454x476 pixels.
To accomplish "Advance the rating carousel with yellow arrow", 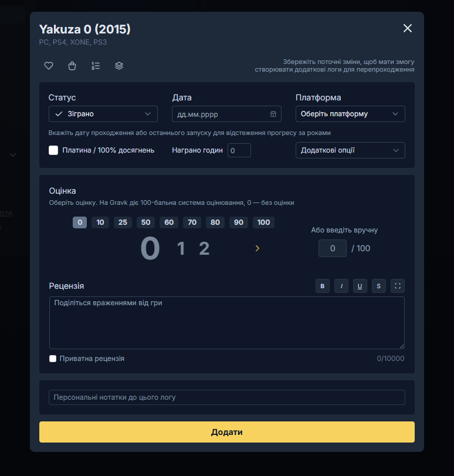I will tap(258, 248).
